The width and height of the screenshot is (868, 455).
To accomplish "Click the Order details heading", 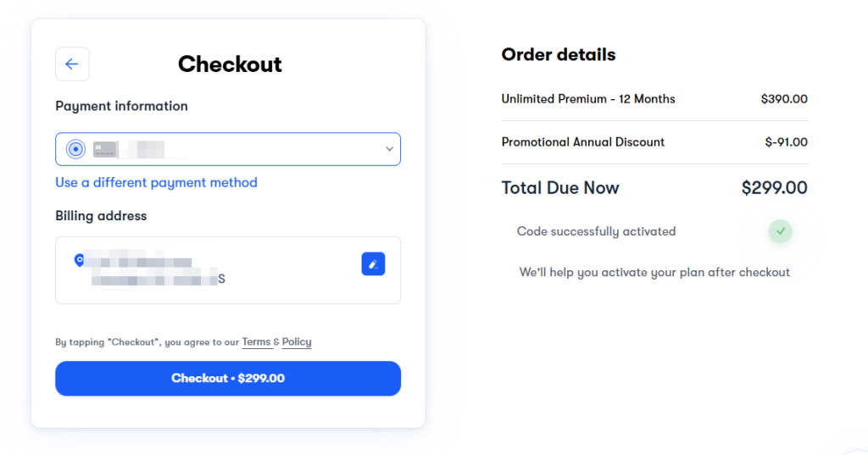I will pyautogui.click(x=559, y=55).
